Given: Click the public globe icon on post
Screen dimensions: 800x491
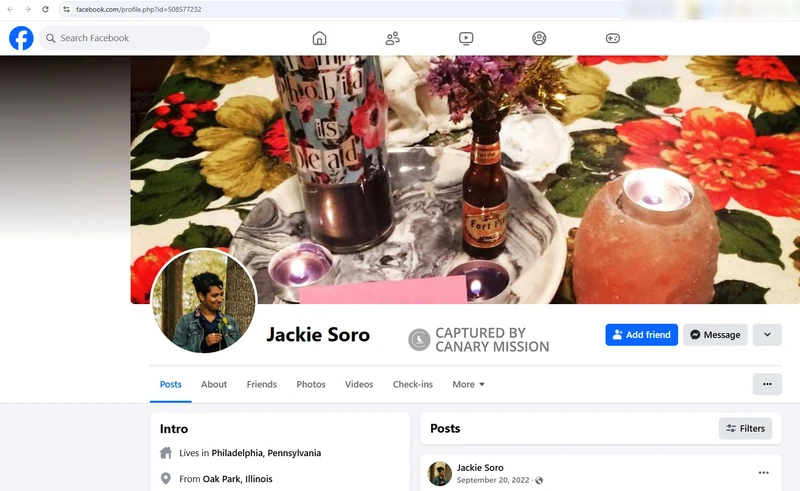Looking at the screenshot, I should 539,480.
